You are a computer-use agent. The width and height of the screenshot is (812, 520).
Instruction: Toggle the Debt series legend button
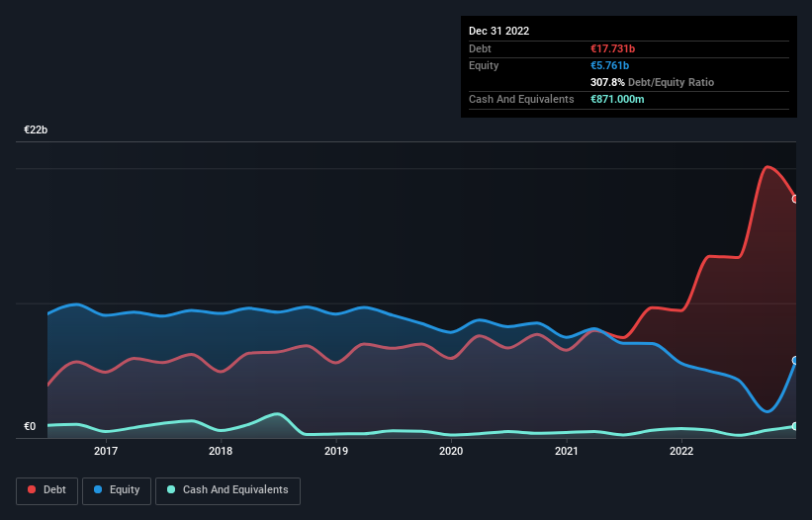(47, 490)
